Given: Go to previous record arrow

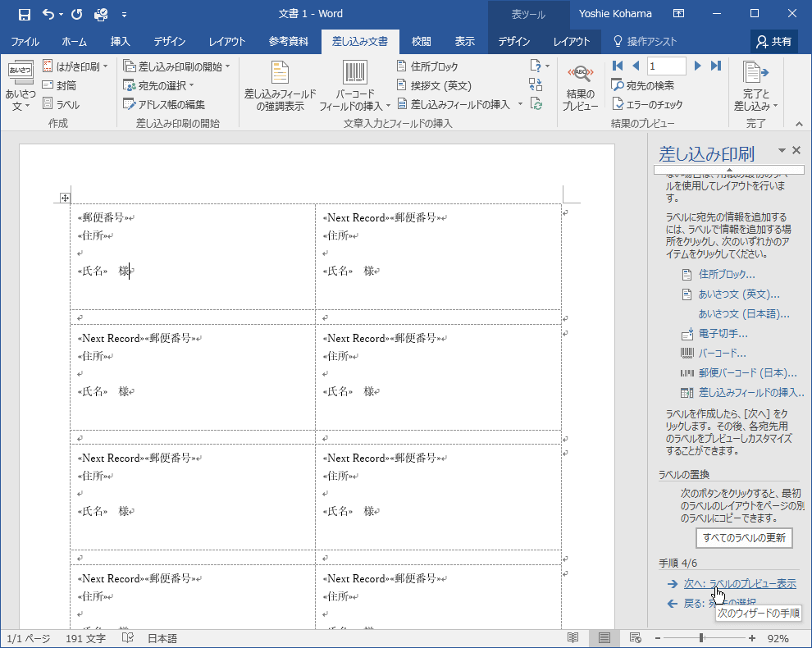Looking at the screenshot, I should [x=636, y=66].
